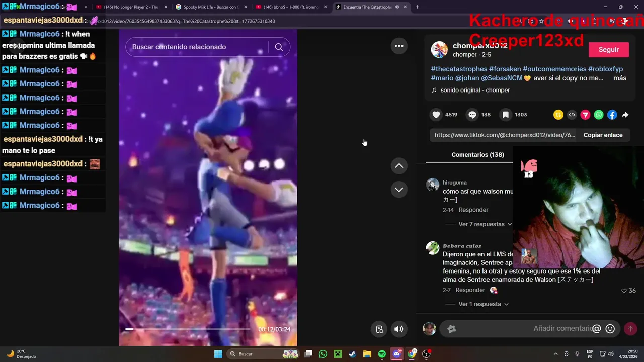Open OBS Studio from the taskbar
Image resolution: width=644 pixels, height=362 pixels.
coord(427,354)
